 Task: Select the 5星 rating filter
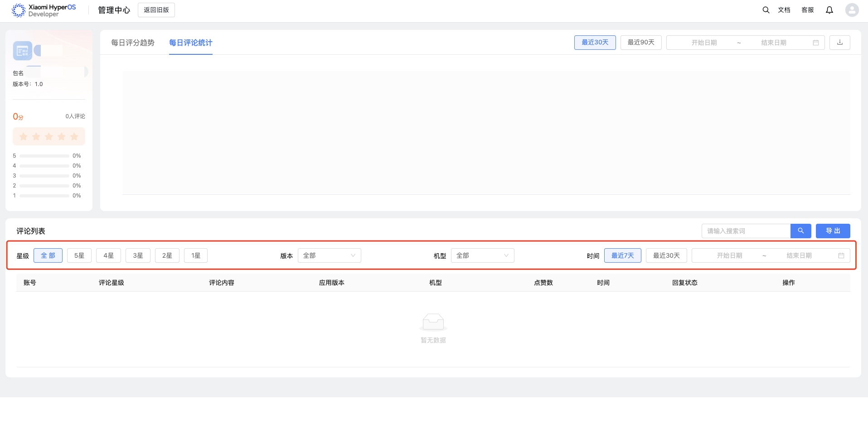[79, 255]
